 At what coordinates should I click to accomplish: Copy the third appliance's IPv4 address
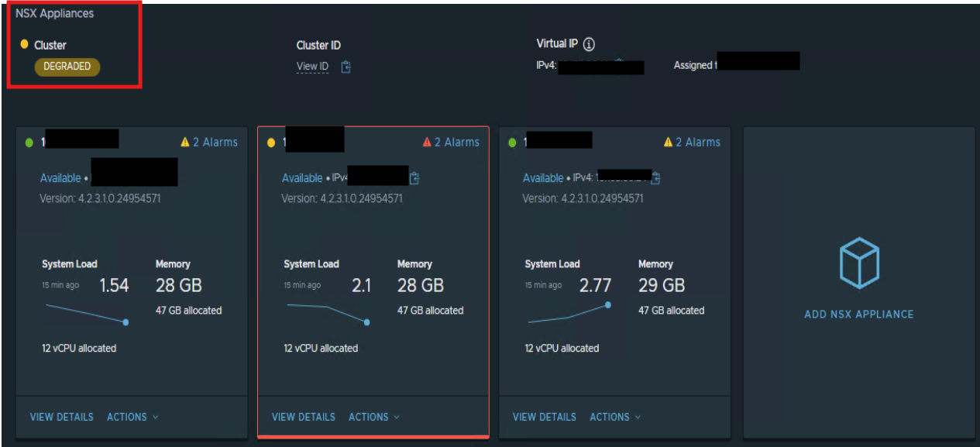coord(655,178)
